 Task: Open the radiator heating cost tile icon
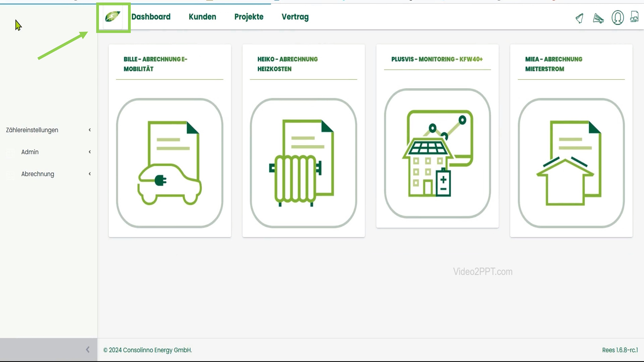pyautogui.click(x=303, y=163)
